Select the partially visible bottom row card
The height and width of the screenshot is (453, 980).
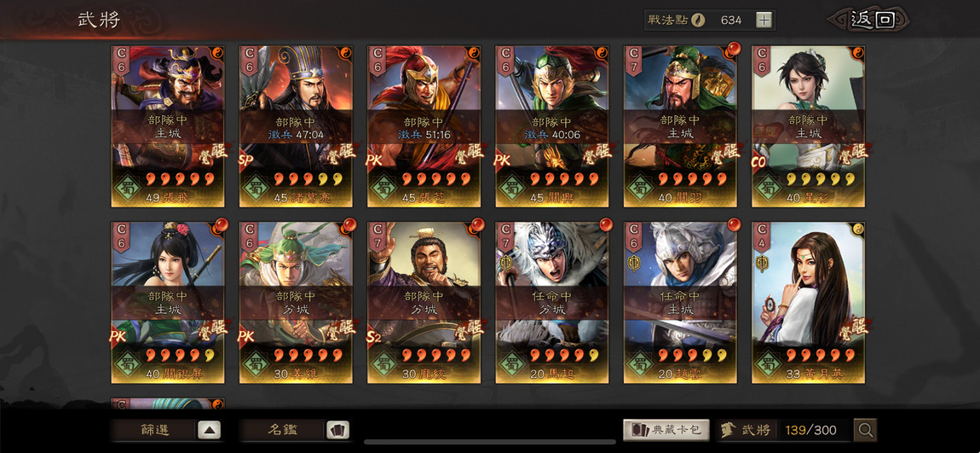[x=168, y=403]
